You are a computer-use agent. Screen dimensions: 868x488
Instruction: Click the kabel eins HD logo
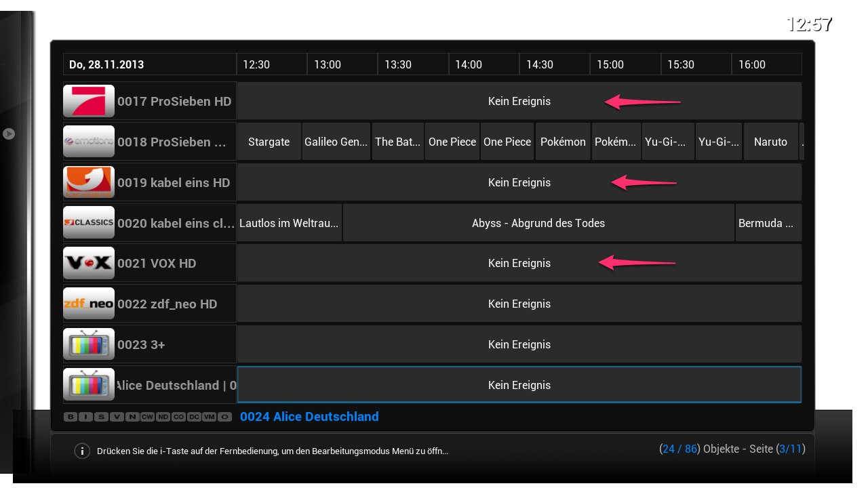89,182
